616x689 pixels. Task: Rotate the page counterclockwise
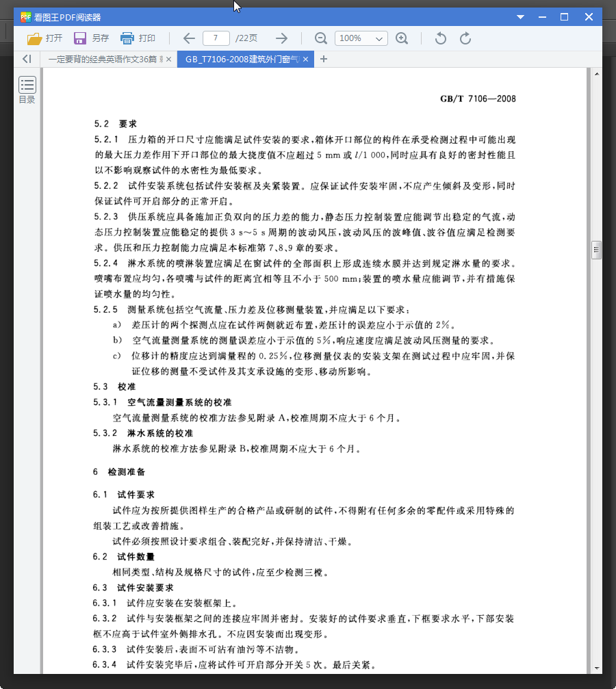pyautogui.click(x=441, y=38)
